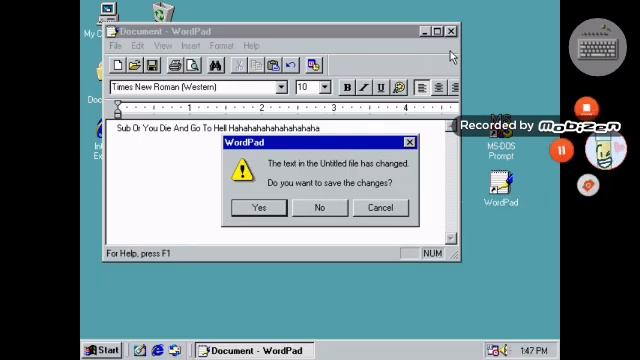Select the WordPad desktop shortcut icon

tap(501, 182)
